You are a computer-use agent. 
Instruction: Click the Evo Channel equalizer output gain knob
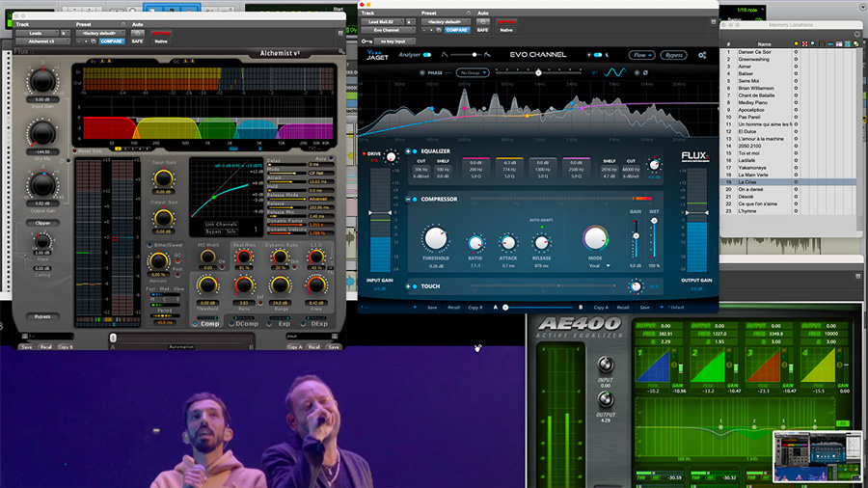[x=654, y=165]
